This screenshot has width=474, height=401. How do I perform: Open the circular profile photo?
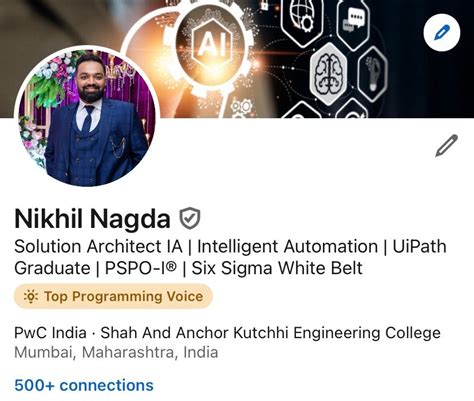87,117
